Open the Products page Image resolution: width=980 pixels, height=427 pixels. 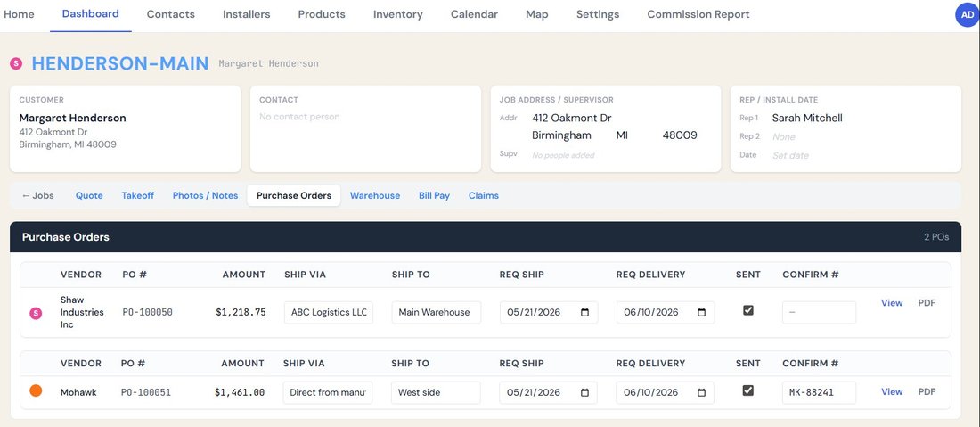click(x=322, y=13)
